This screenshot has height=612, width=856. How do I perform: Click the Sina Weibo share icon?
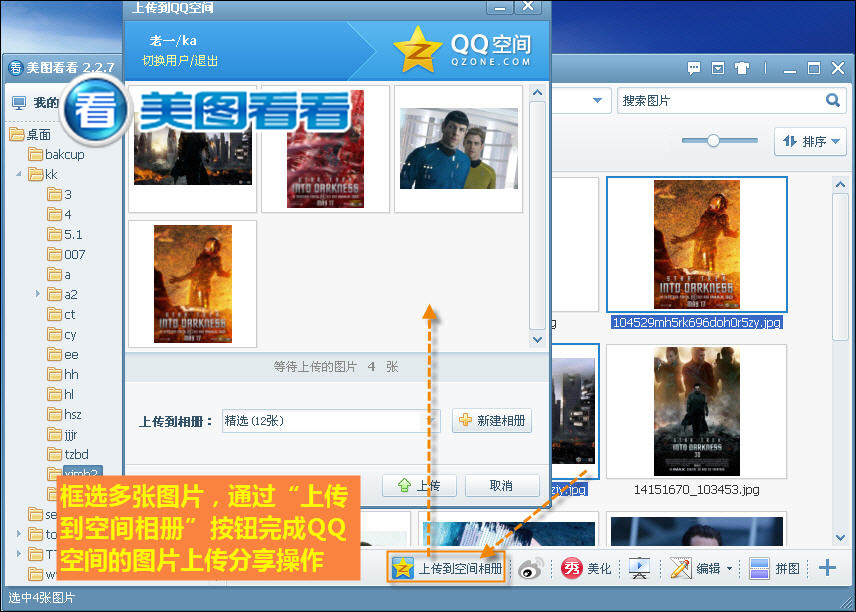(531, 569)
